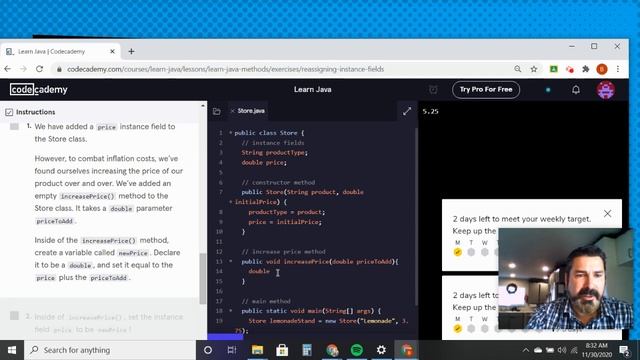Fold the Store class at line 1

[x=231, y=133]
